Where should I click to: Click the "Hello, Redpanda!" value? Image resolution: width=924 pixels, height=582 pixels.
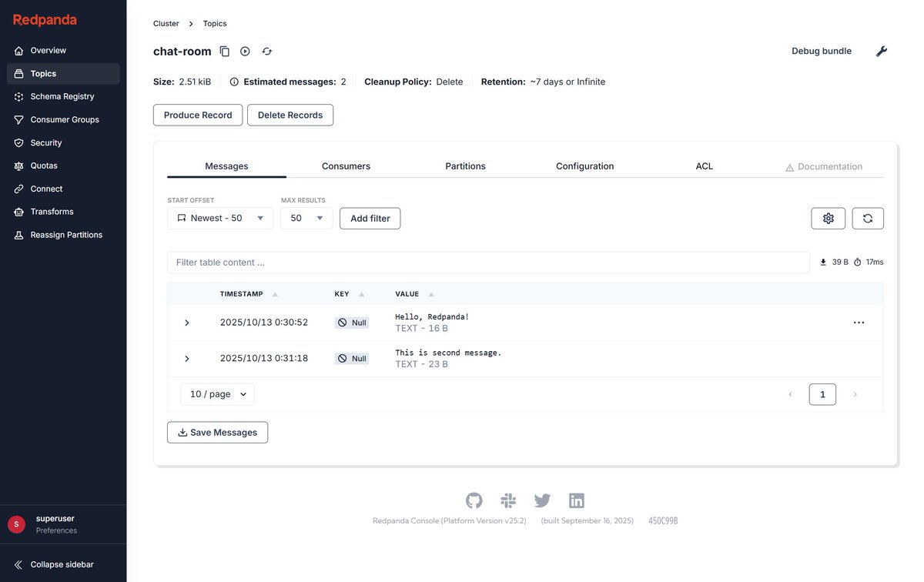point(432,316)
